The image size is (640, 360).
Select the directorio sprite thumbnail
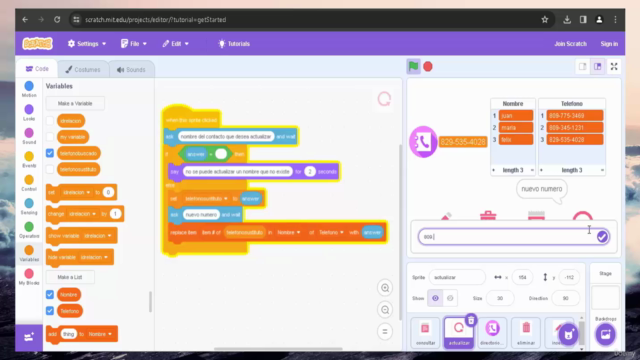click(x=492, y=333)
